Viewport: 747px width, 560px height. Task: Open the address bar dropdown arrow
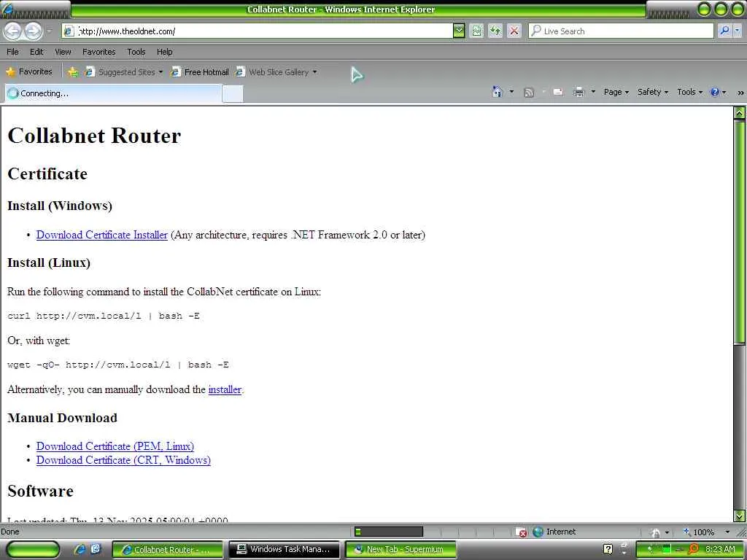458,31
